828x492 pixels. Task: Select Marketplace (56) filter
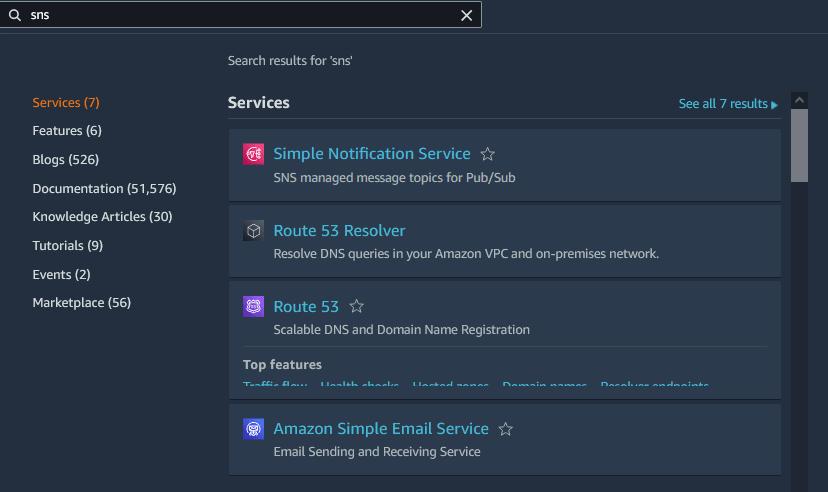click(x=82, y=302)
